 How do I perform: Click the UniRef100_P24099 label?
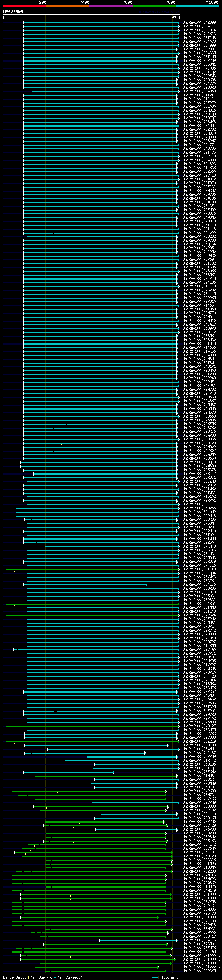[x=199, y=233]
